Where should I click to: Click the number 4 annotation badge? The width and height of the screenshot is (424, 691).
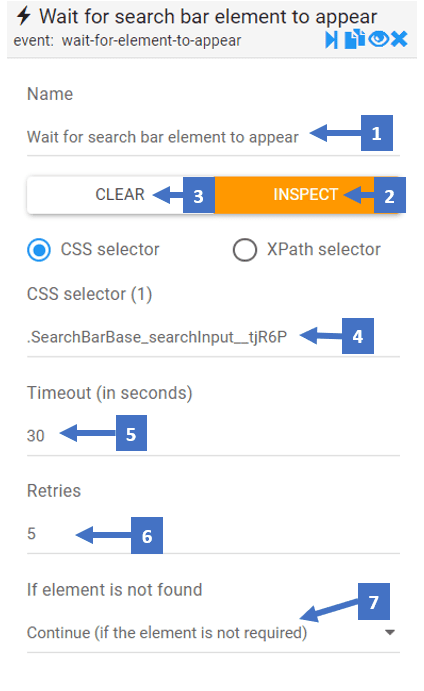tap(357, 336)
